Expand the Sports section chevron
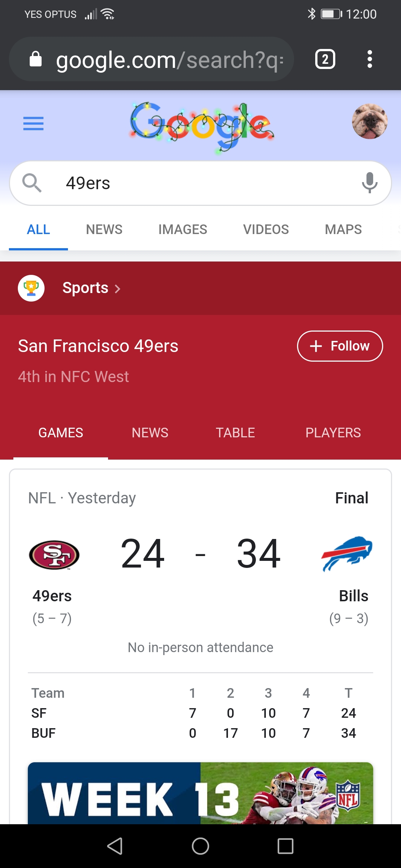 click(118, 289)
